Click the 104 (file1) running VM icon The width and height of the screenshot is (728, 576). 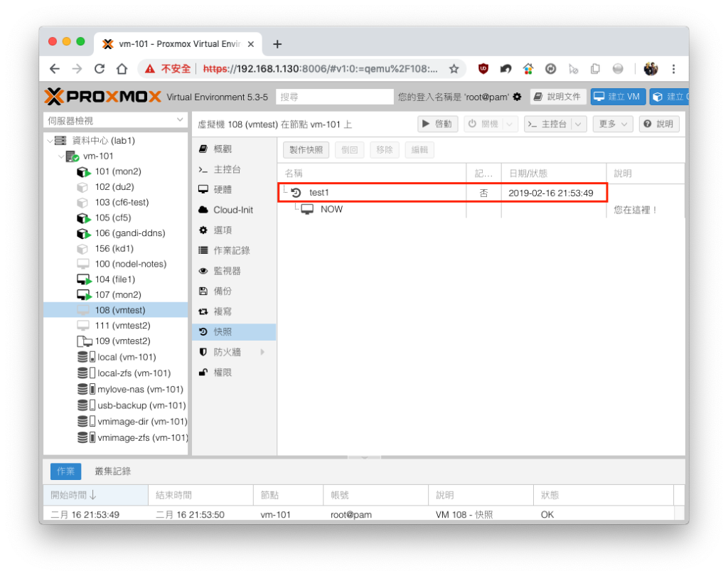click(x=84, y=279)
